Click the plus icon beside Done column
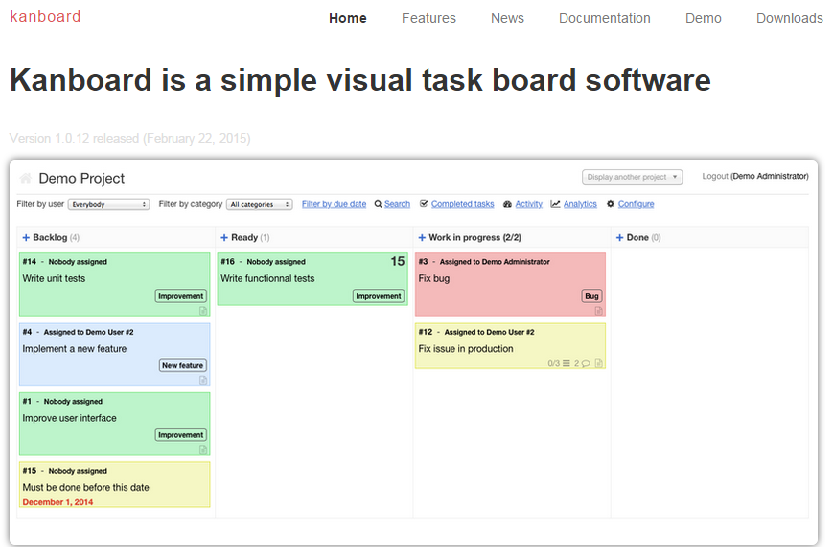The width and height of the screenshot is (825, 547). pos(620,238)
